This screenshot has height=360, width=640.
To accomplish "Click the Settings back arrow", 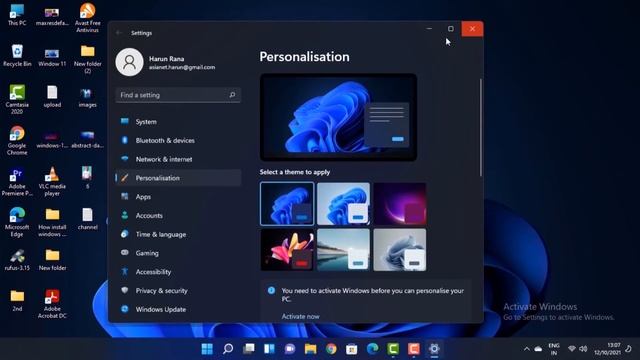I will click(x=119, y=33).
